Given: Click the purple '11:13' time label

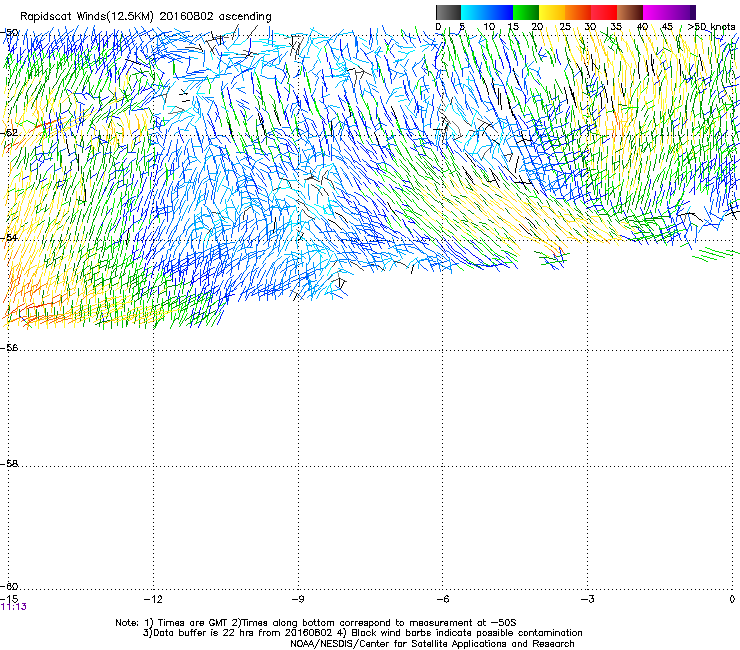Looking at the screenshot, I should [x=14, y=607].
